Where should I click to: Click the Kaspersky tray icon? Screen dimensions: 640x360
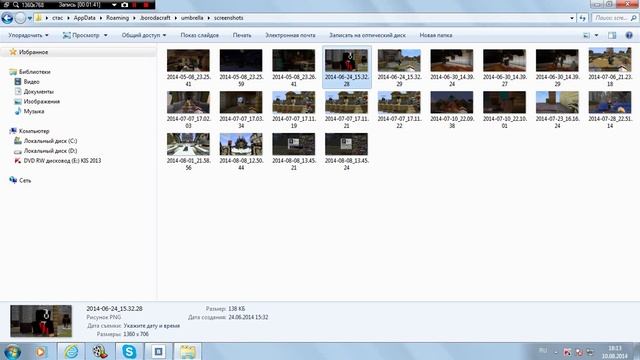567,352
